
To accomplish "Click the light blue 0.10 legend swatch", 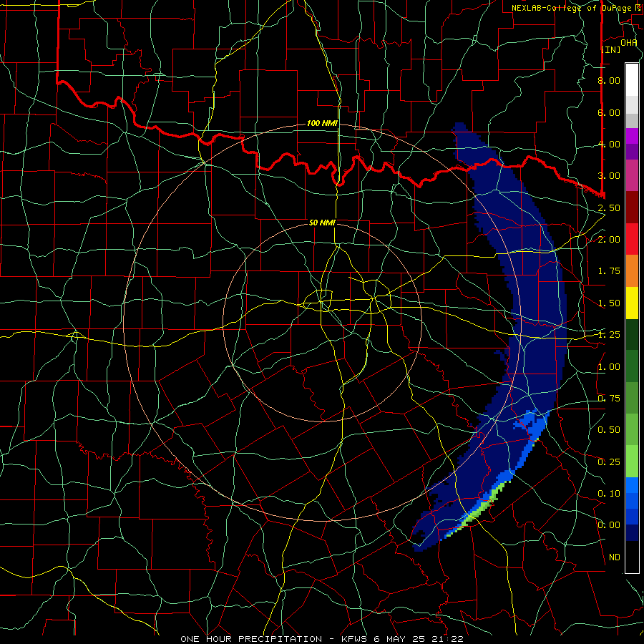I will click(632, 485).
